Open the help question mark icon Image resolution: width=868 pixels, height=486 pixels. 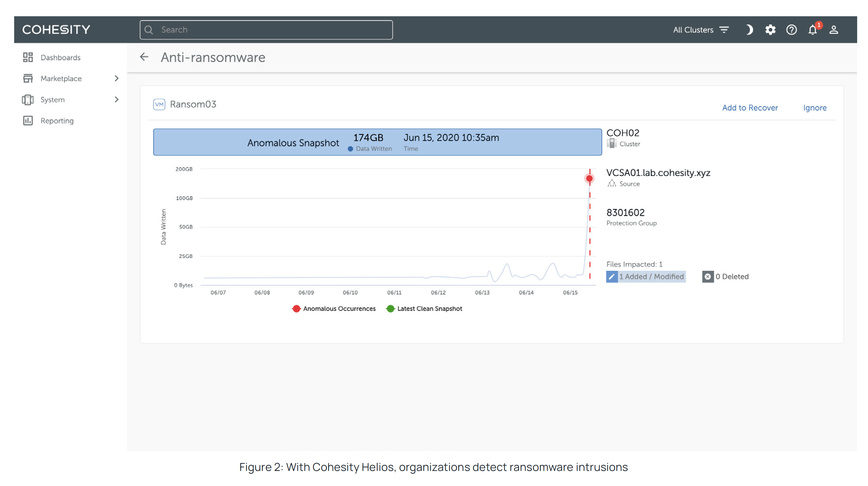tap(791, 30)
